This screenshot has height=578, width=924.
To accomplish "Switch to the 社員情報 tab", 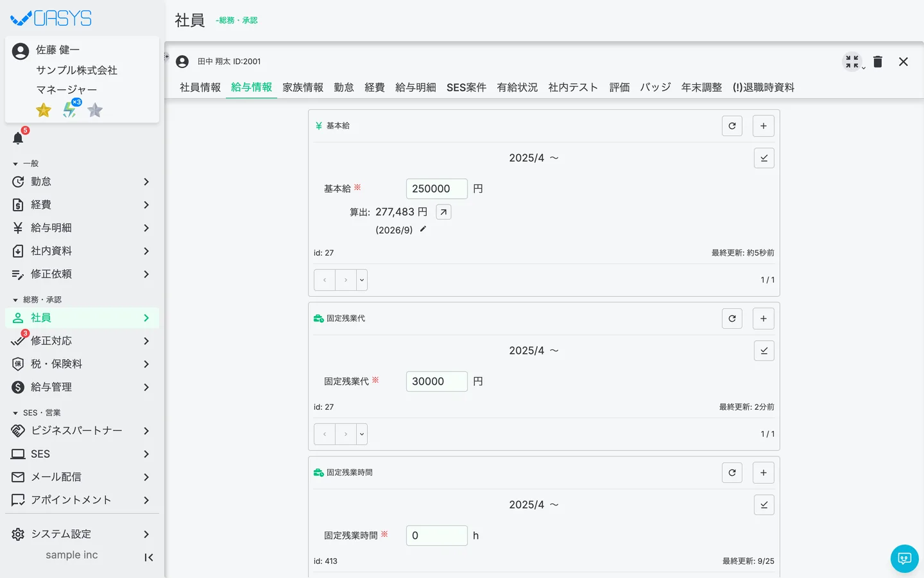I will [x=200, y=87].
